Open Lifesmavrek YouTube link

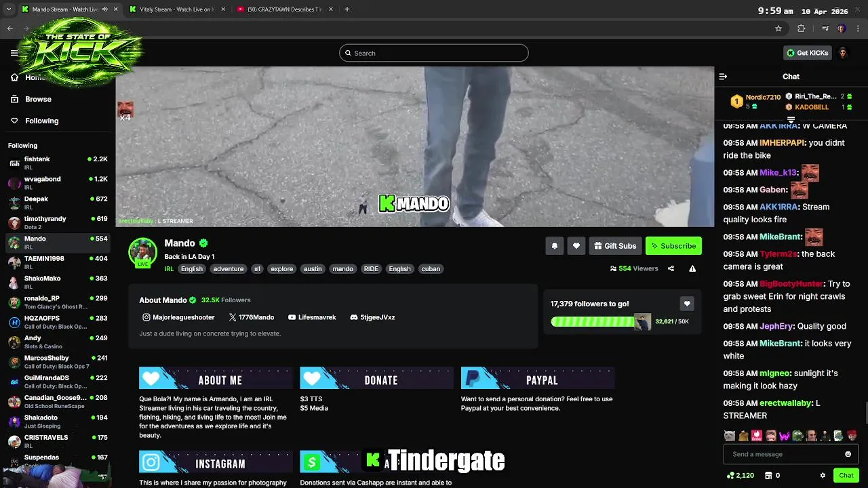[x=312, y=317]
